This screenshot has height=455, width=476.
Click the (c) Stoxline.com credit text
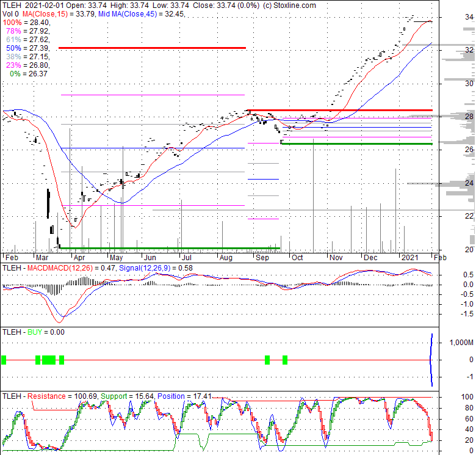coord(289,5)
